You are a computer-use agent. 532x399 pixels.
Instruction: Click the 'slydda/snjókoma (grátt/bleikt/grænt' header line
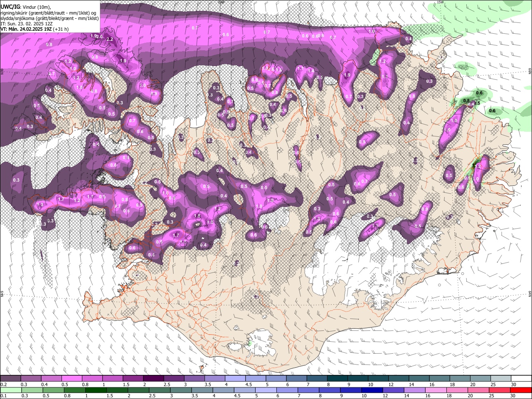click(49, 18)
